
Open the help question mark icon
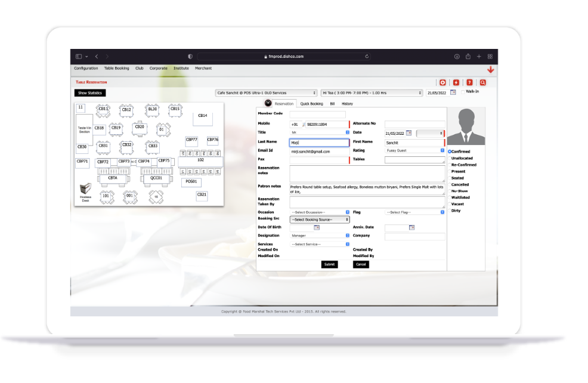coord(470,82)
